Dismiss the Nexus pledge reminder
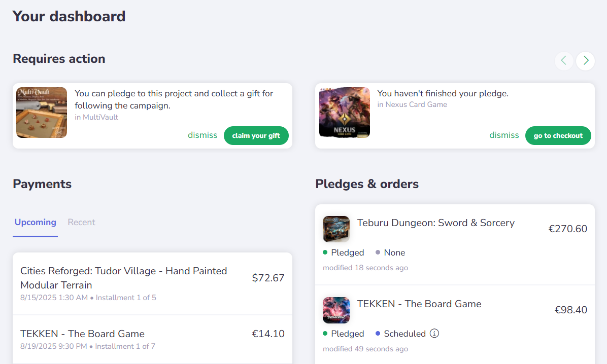Screen dimensions: 607x364 click(504, 135)
